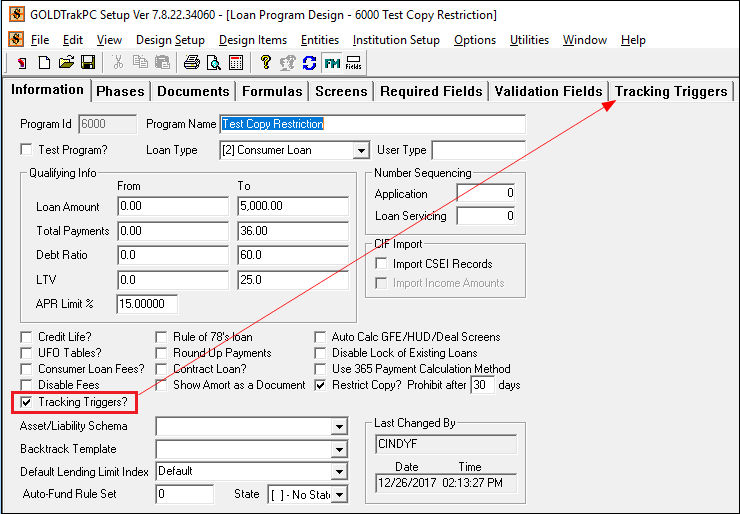
Task: Click the Loan Amount To field
Action: [x=293, y=206]
